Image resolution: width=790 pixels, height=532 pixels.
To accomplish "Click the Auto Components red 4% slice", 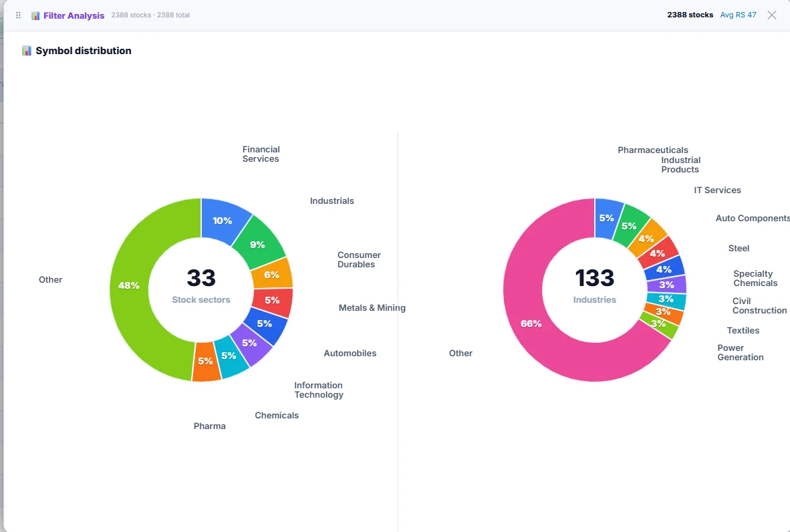I will point(658,253).
